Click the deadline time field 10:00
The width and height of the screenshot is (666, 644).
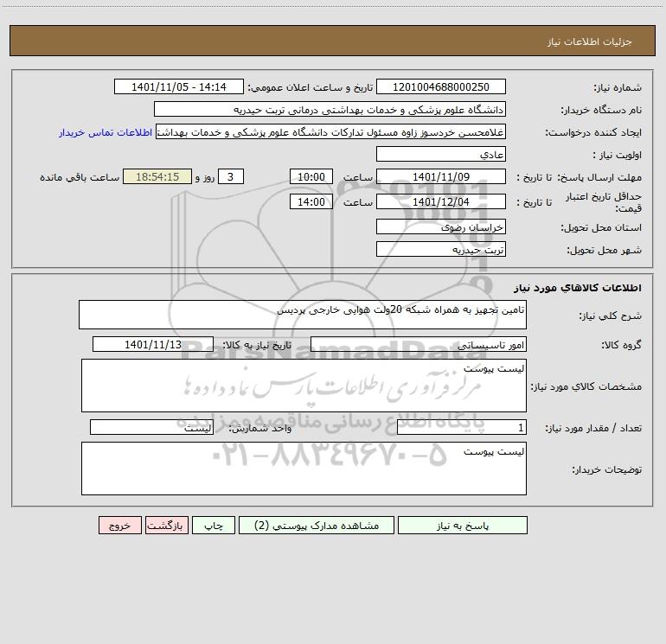tap(311, 176)
